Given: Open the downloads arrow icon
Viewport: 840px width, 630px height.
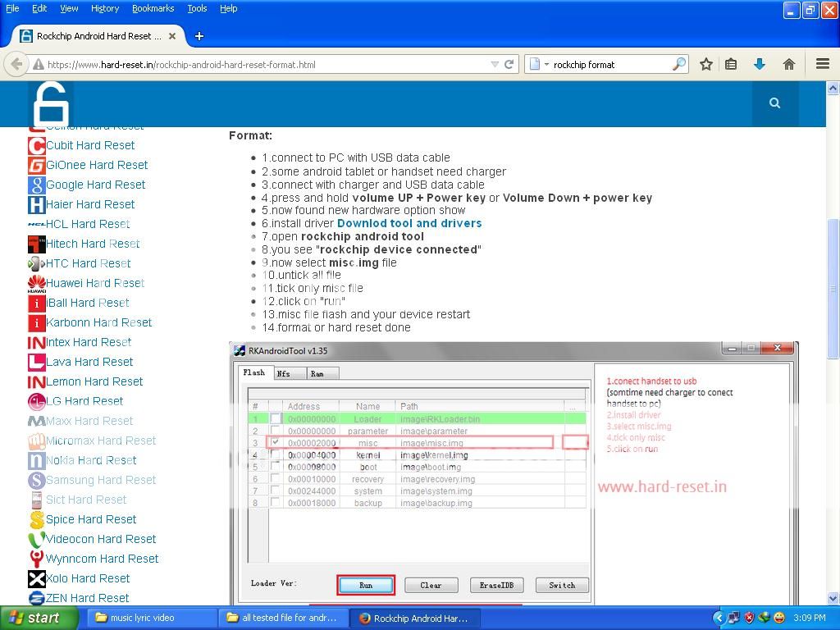Looking at the screenshot, I should click(760, 64).
